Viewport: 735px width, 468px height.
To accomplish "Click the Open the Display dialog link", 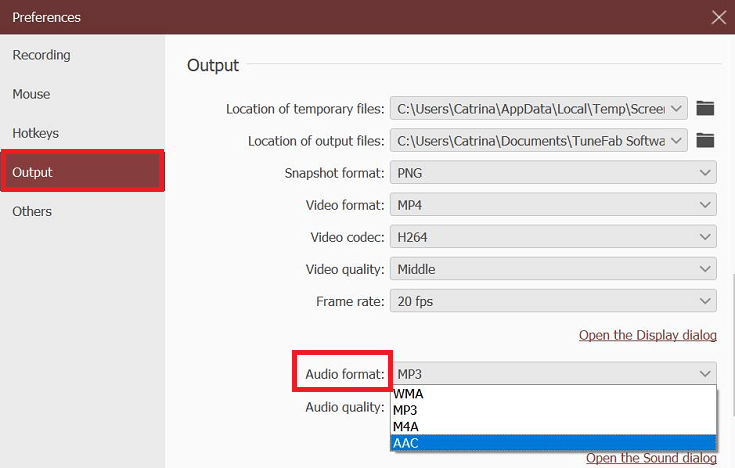I will click(647, 335).
